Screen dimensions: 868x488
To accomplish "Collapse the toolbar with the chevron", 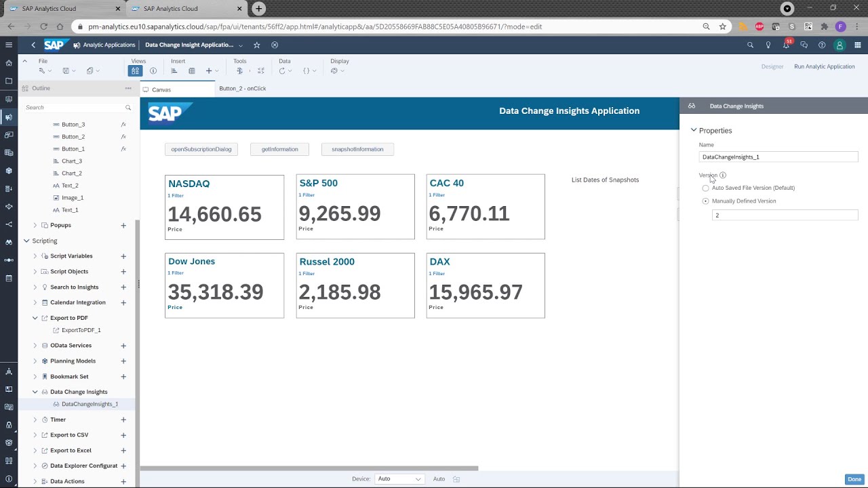I will coord(24,61).
